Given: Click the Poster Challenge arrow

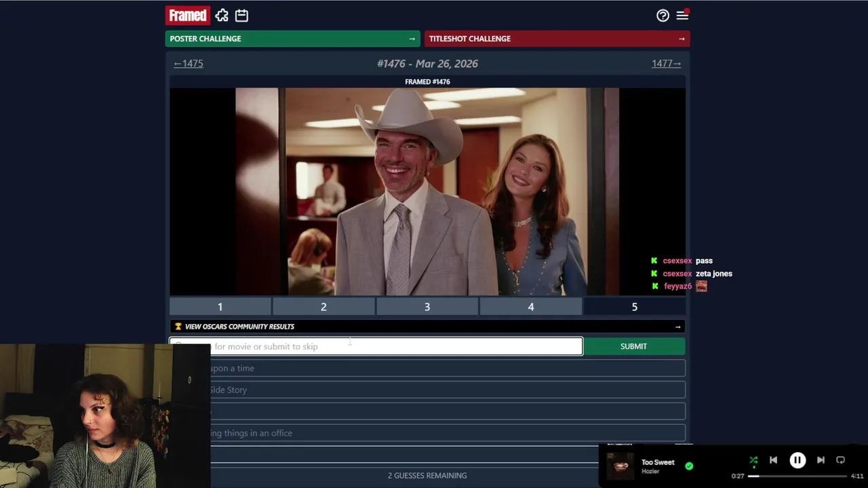Looking at the screenshot, I should coord(412,39).
